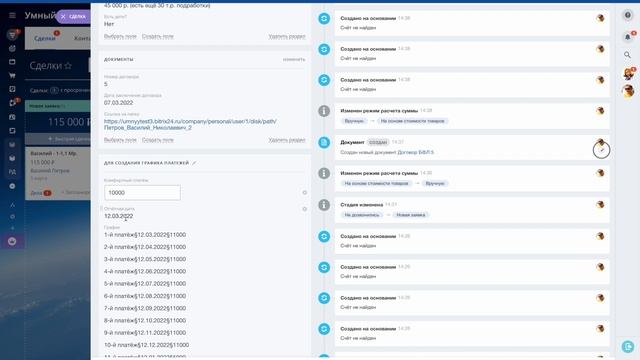Open the avatar with the red badge in the right bar
The image size is (640, 360).
pos(629,74)
